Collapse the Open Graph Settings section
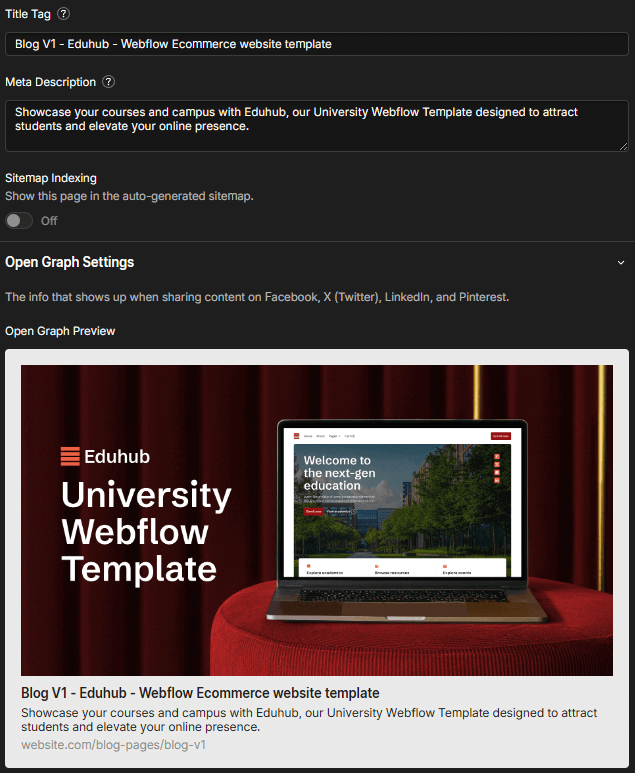Image resolution: width=635 pixels, height=773 pixels. [621, 263]
